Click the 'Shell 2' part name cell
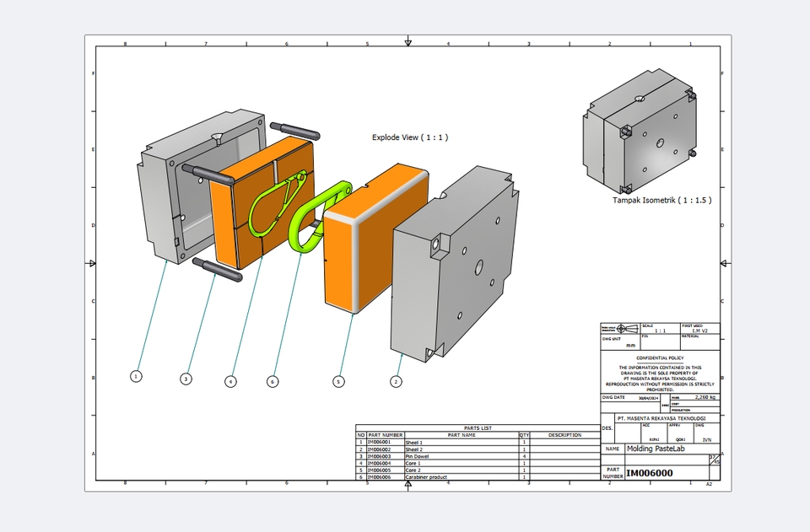This screenshot has height=532, width=810. coord(462,449)
